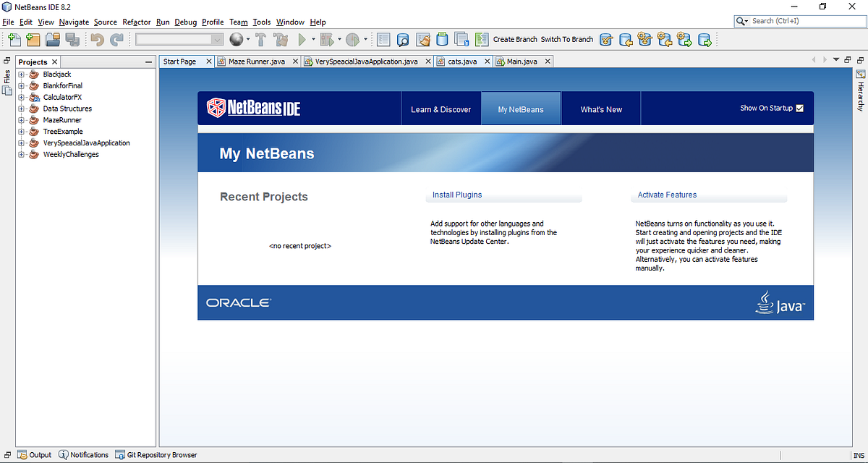This screenshot has width=868, height=463.
Task: Start debugging via the Debug Project icon
Action: pyautogui.click(x=328, y=39)
